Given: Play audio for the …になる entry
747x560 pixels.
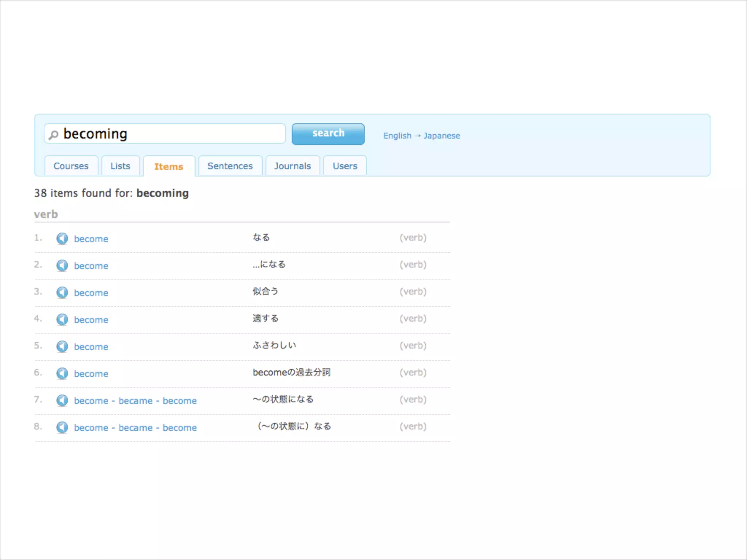Looking at the screenshot, I should 62,266.
